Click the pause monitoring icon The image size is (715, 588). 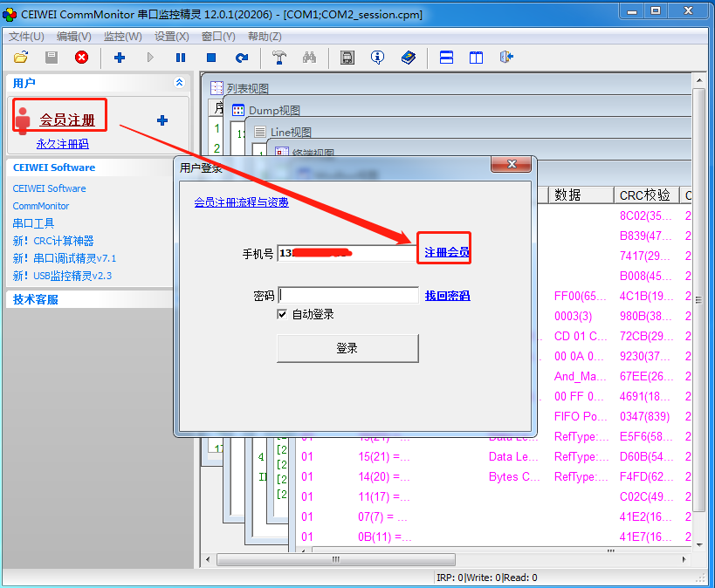coord(181,58)
